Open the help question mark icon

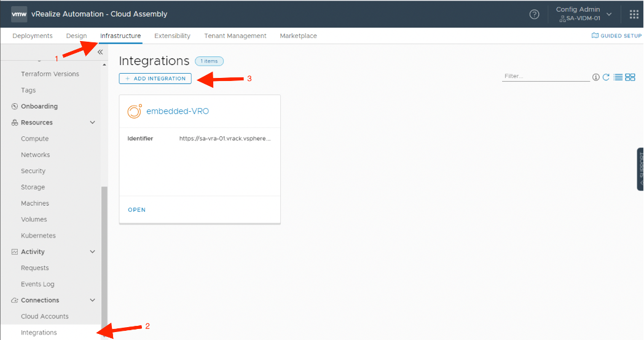[534, 14]
